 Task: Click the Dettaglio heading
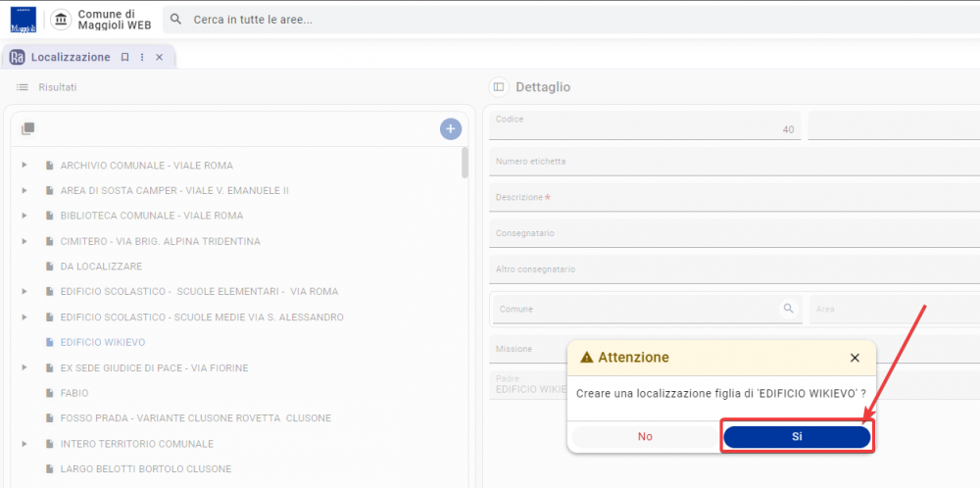click(543, 87)
